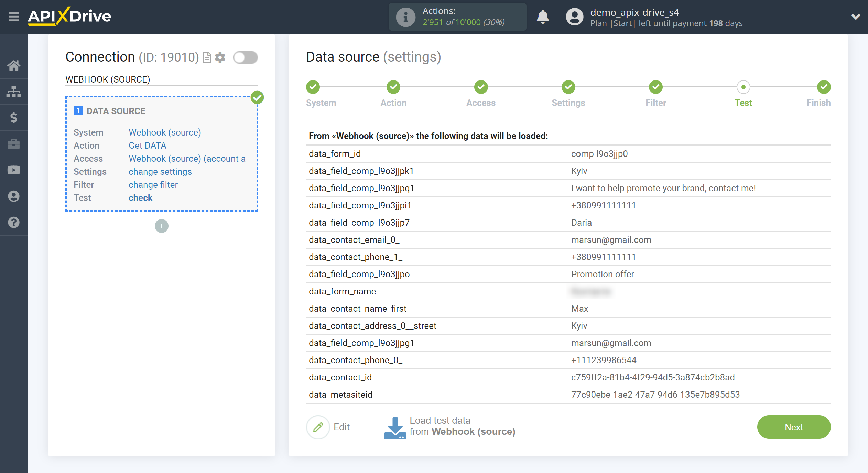
Task: Toggle the connection on/off switch
Action: click(246, 57)
